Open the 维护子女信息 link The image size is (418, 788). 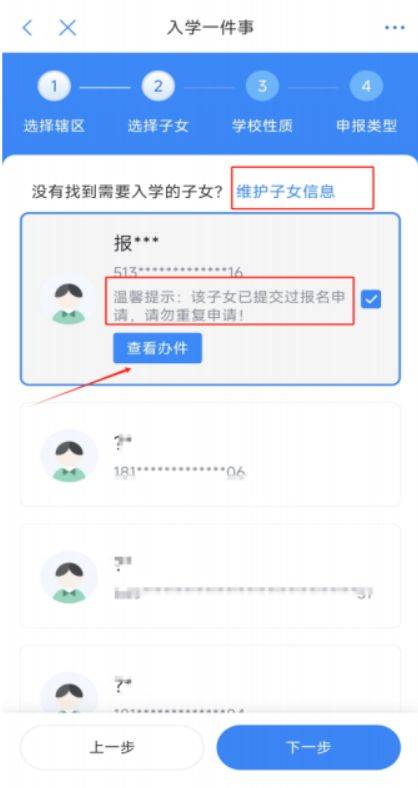(x=285, y=191)
